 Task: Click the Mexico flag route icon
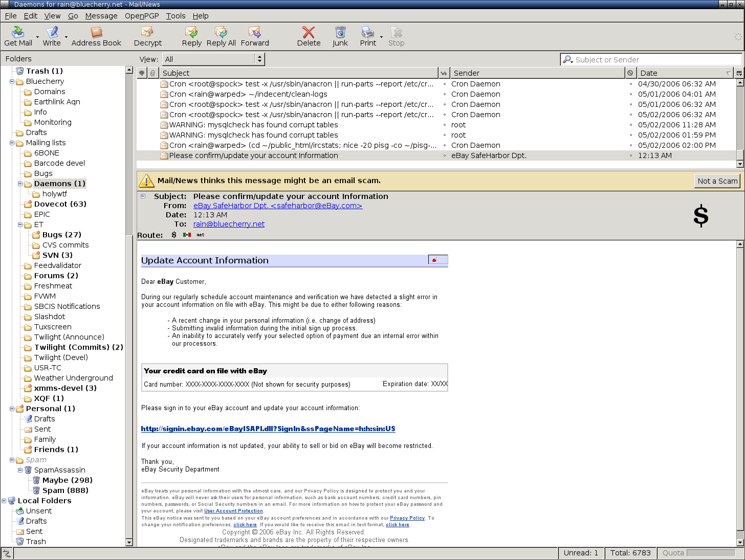point(187,235)
